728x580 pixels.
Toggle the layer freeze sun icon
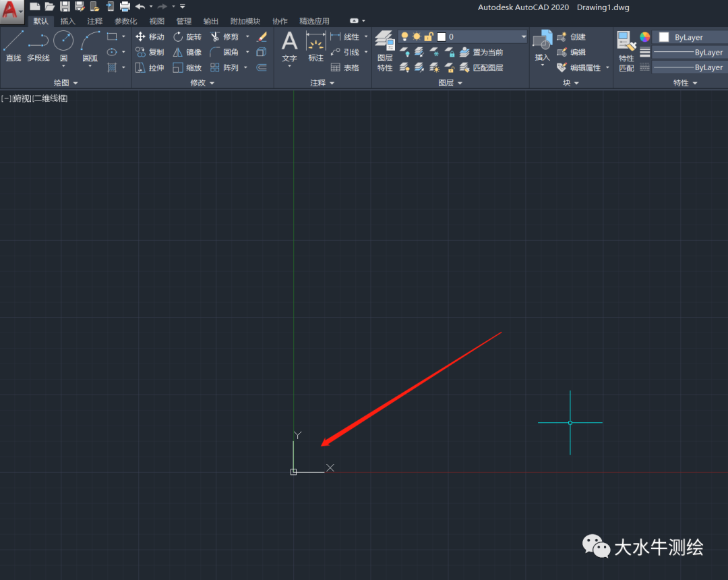click(x=417, y=36)
